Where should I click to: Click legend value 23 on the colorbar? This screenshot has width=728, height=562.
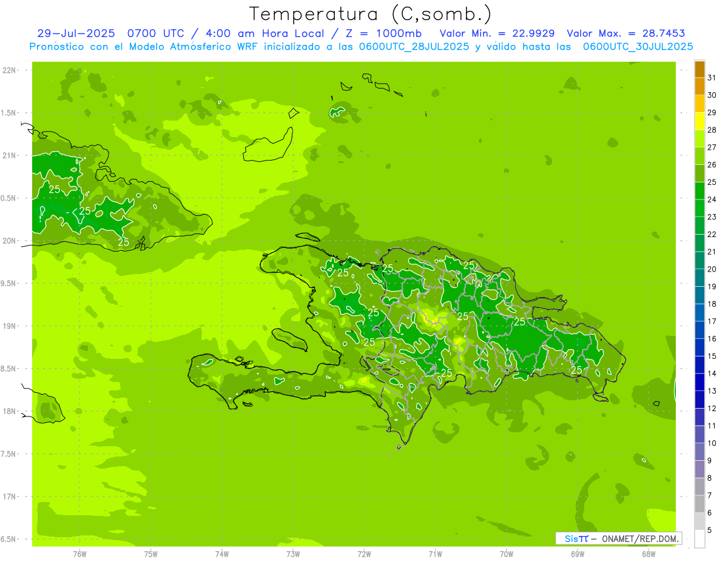coord(712,217)
